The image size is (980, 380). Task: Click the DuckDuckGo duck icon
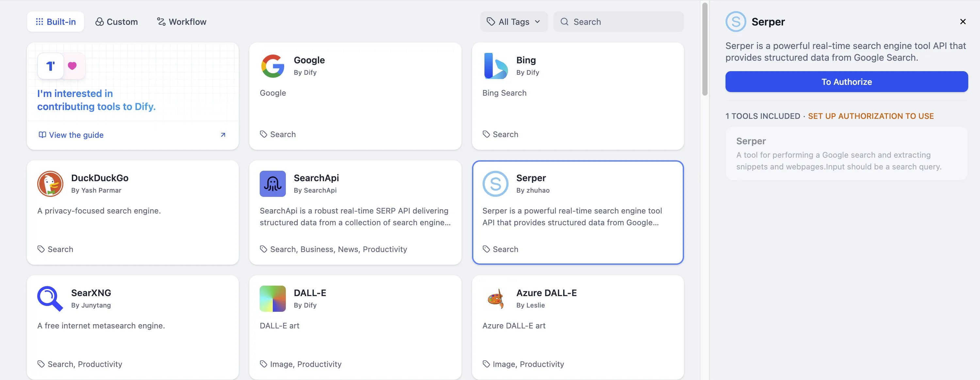pos(50,184)
